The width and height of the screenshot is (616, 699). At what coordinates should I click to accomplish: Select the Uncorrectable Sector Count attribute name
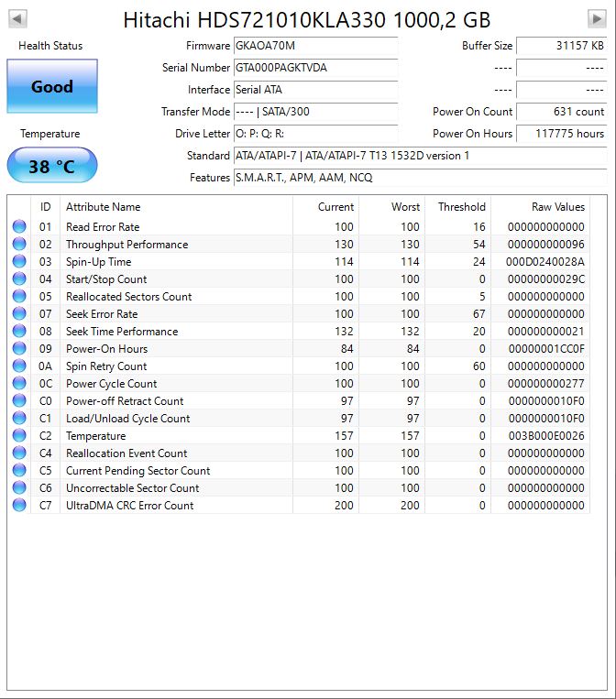point(133,487)
